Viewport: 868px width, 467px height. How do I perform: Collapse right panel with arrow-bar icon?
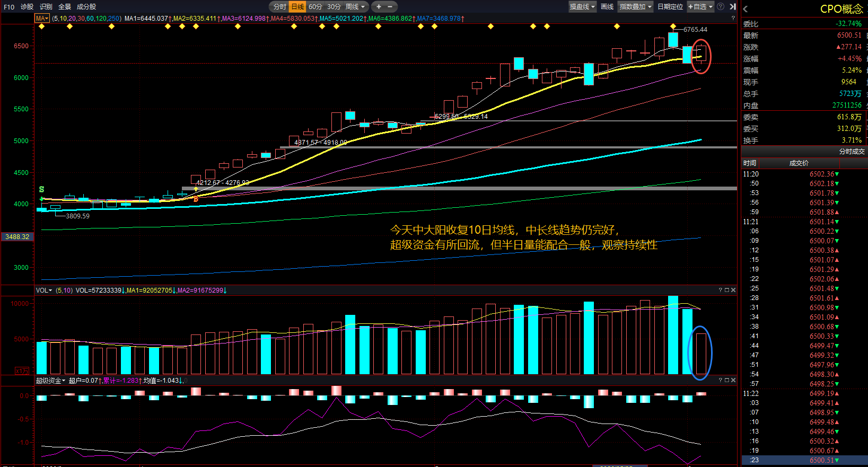[732, 6]
